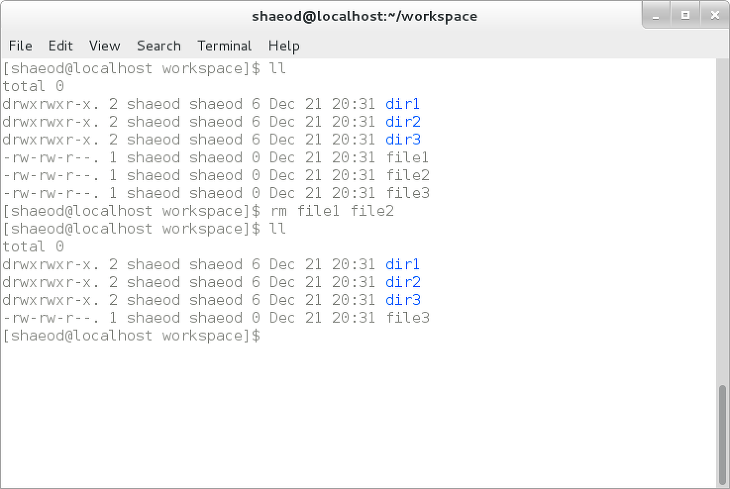Click the 'rm file1 file2' command text
The height and width of the screenshot is (489, 730).
[x=332, y=211]
